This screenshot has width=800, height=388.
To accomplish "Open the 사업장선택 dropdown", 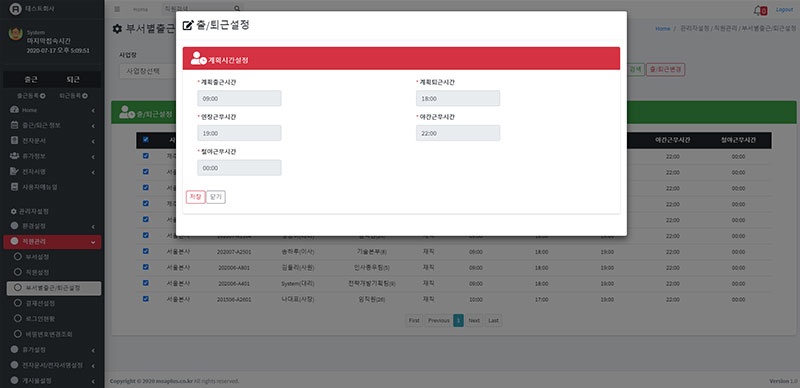I will point(147,71).
